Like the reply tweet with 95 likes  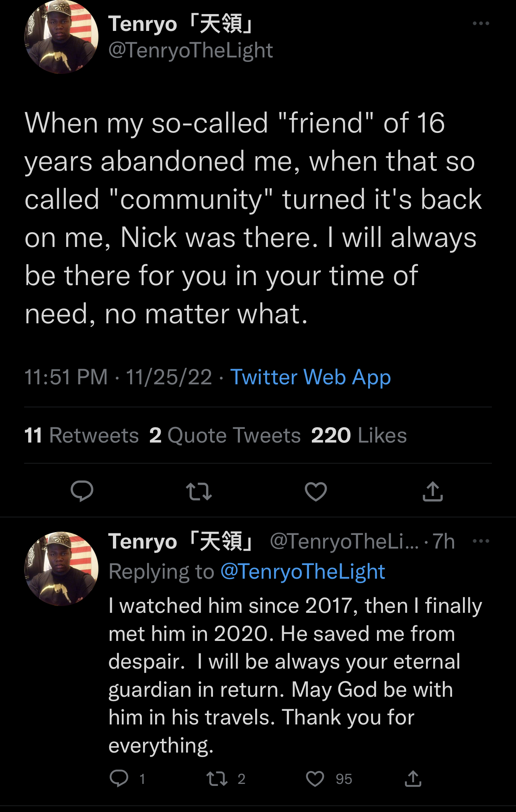click(x=315, y=779)
